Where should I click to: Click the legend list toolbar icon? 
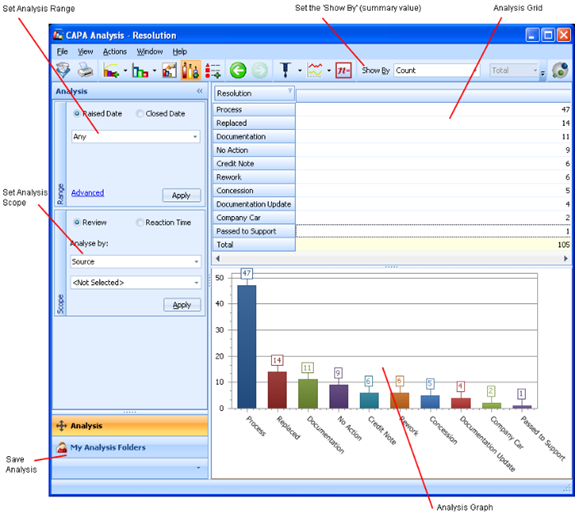pyautogui.click(x=213, y=70)
